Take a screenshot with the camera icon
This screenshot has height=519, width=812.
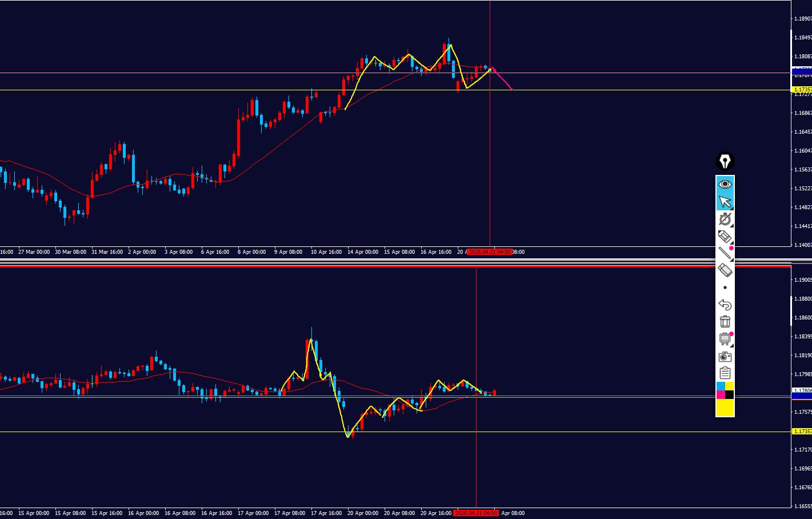point(725,357)
